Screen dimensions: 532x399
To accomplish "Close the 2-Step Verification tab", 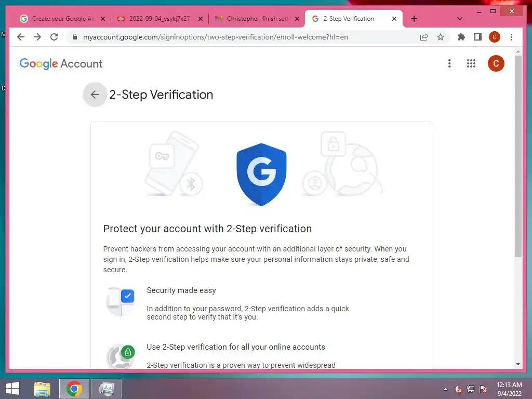I will [394, 19].
